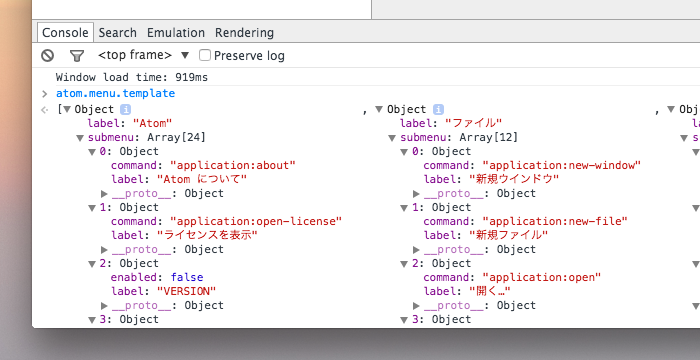700x360 pixels.
Task: Expand __proto__ below "開く…" label
Action: click(417, 306)
